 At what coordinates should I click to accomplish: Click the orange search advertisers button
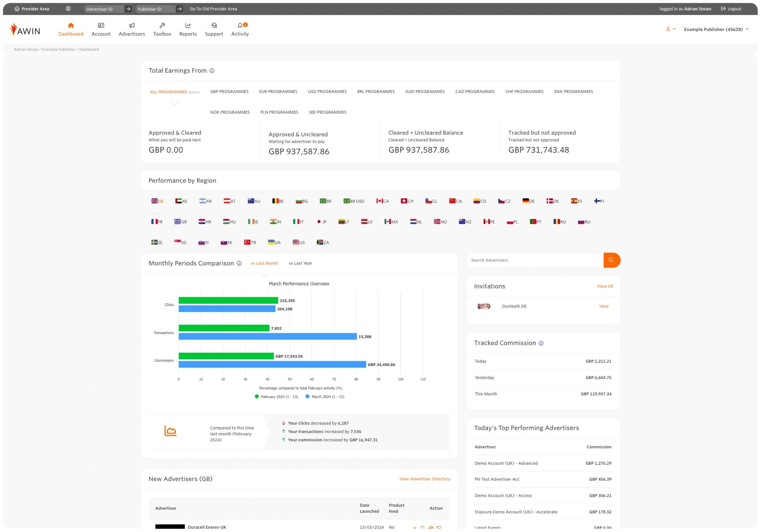point(611,260)
